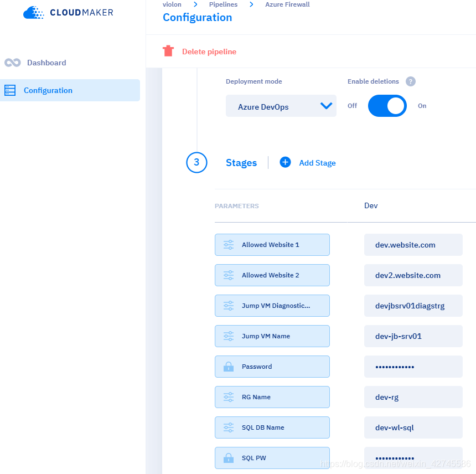
Task: Click the lock icon on Password parameter
Action: point(229,367)
